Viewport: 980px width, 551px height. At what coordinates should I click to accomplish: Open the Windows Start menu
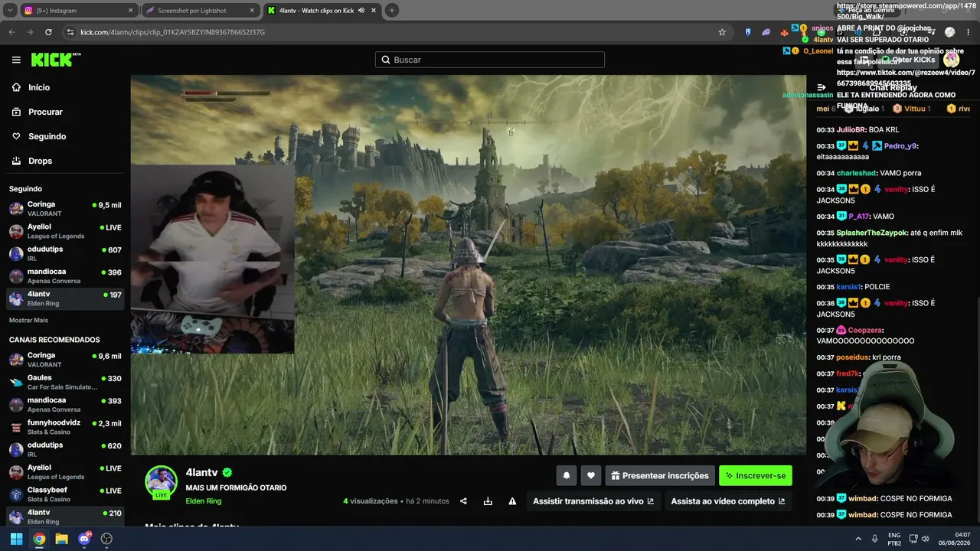[x=16, y=539]
